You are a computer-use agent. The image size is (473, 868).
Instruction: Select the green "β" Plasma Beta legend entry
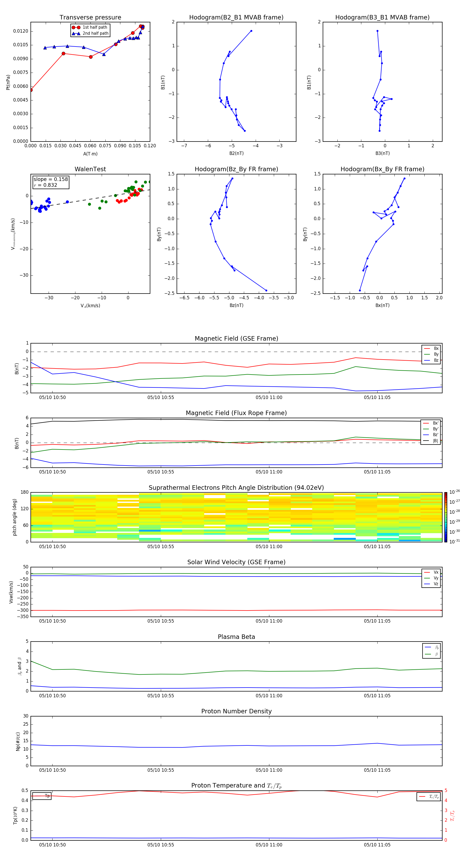coord(431,654)
